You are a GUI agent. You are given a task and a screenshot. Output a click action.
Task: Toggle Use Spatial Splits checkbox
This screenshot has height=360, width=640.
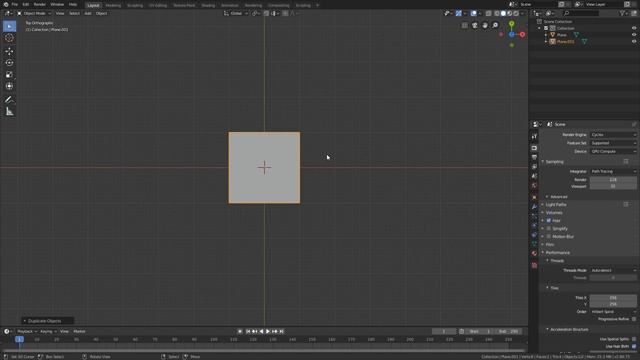tap(634, 339)
